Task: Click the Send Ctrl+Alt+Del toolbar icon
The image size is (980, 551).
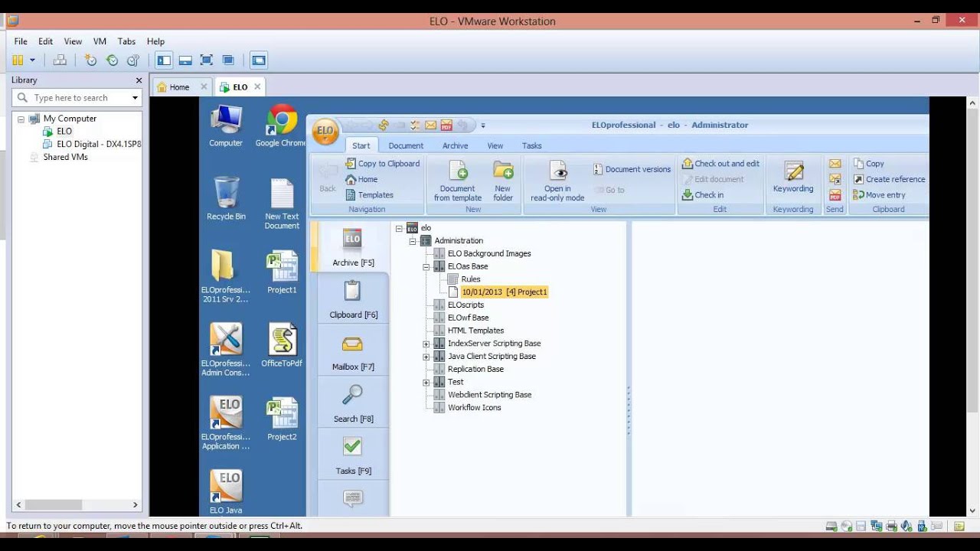Action: coord(60,60)
